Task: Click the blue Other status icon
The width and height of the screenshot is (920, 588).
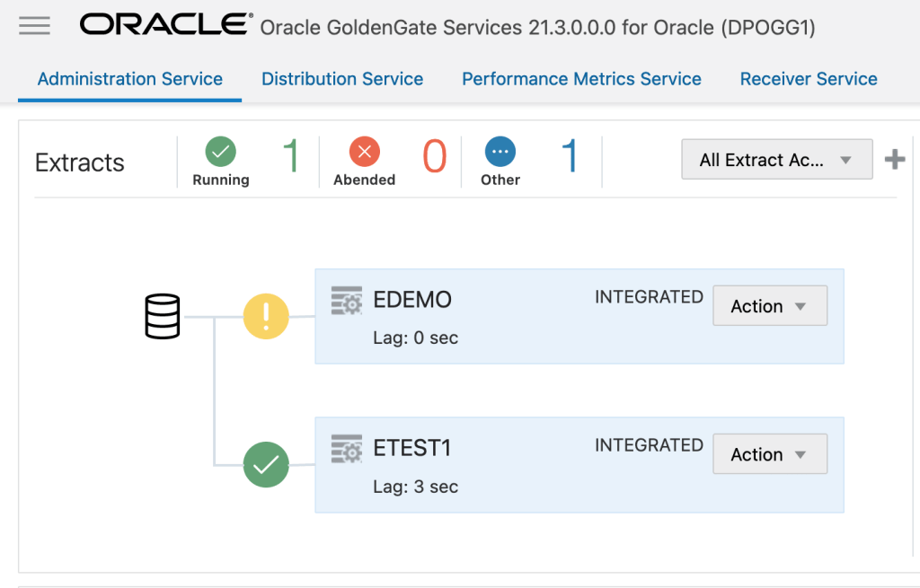Action: (x=500, y=152)
